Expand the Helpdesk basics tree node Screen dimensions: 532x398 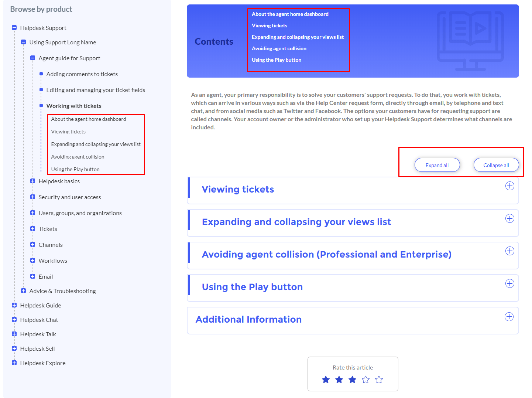click(32, 181)
